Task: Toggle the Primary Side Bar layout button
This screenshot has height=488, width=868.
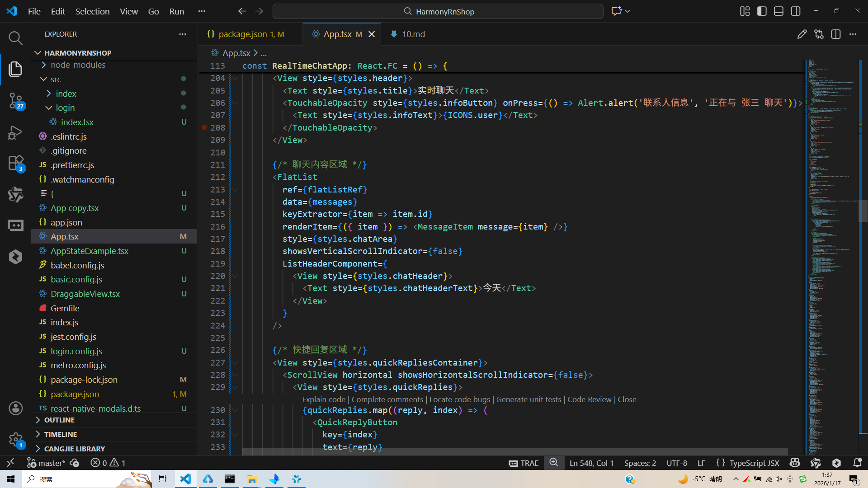Action: pyautogui.click(x=762, y=11)
